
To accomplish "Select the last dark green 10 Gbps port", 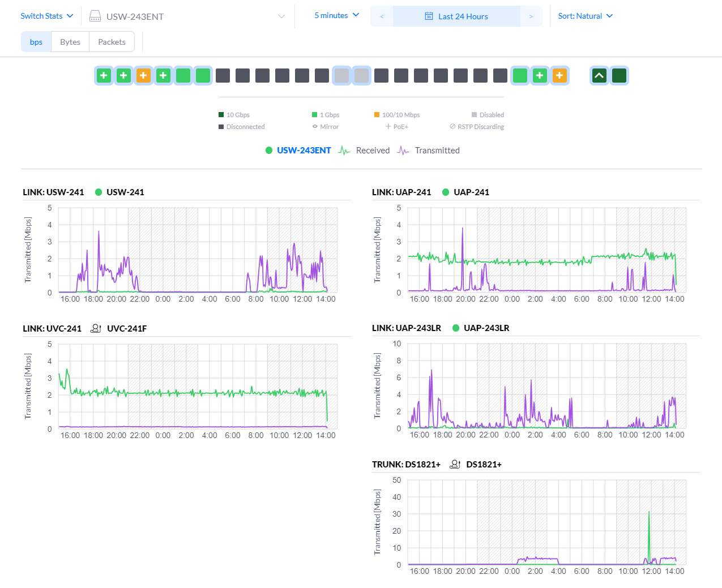I will pyautogui.click(x=619, y=75).
